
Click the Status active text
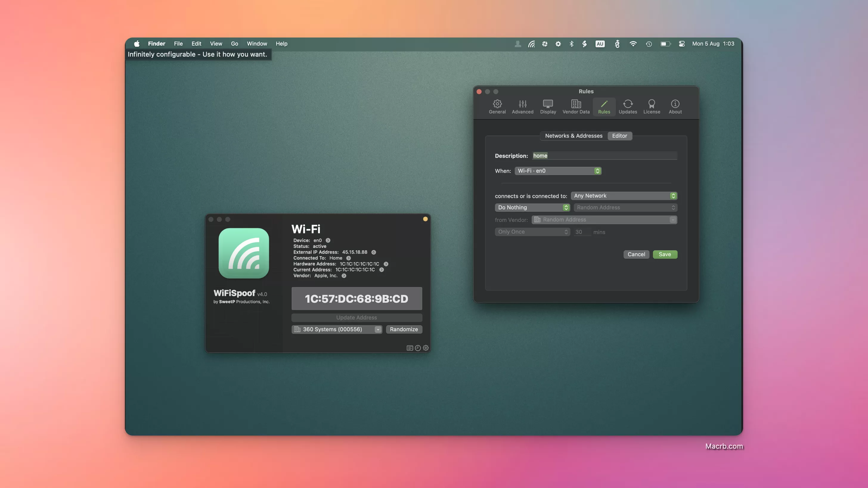tap(310, 246)
